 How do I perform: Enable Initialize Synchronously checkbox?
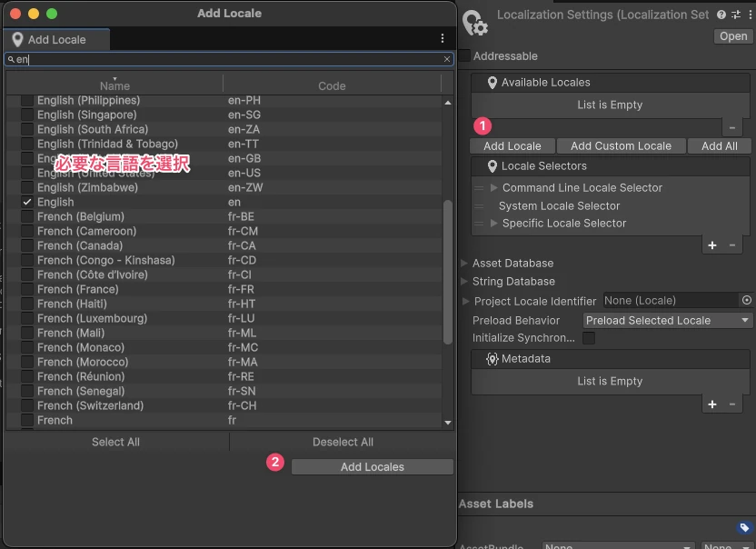[x=589, y=338]
